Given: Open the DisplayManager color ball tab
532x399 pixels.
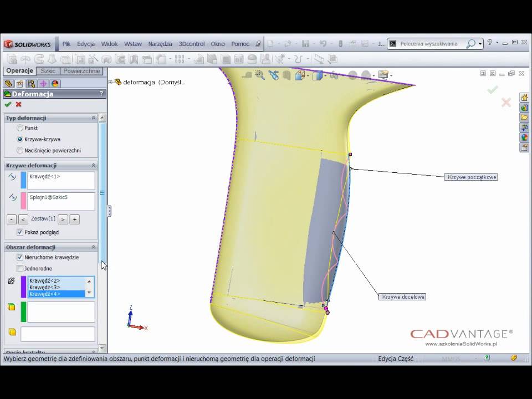Looking at the screenshot, I should pyautogui.click(x=55, y=84).
